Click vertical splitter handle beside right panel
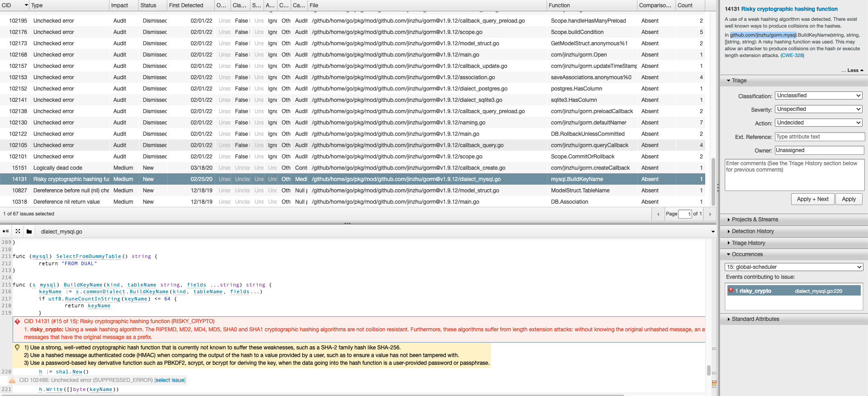868x396 pixels. [x=718, y=187]
